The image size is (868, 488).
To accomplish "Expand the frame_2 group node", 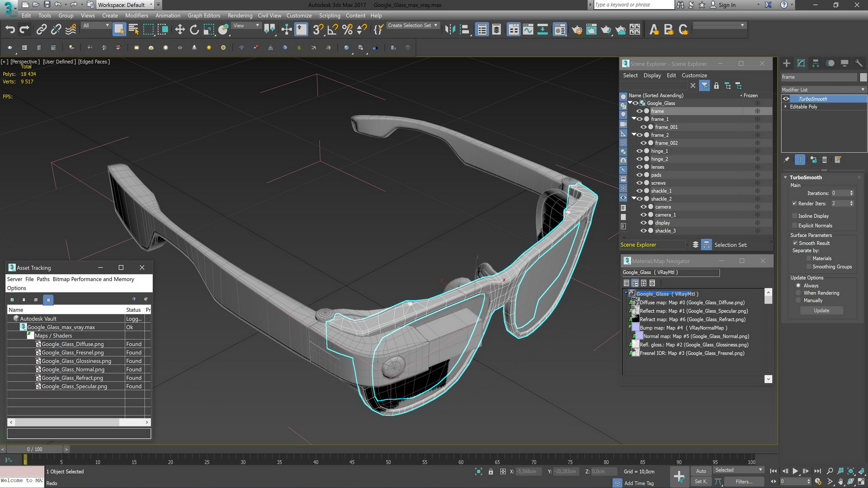I will pyautogui.click(x=633, y=135).
